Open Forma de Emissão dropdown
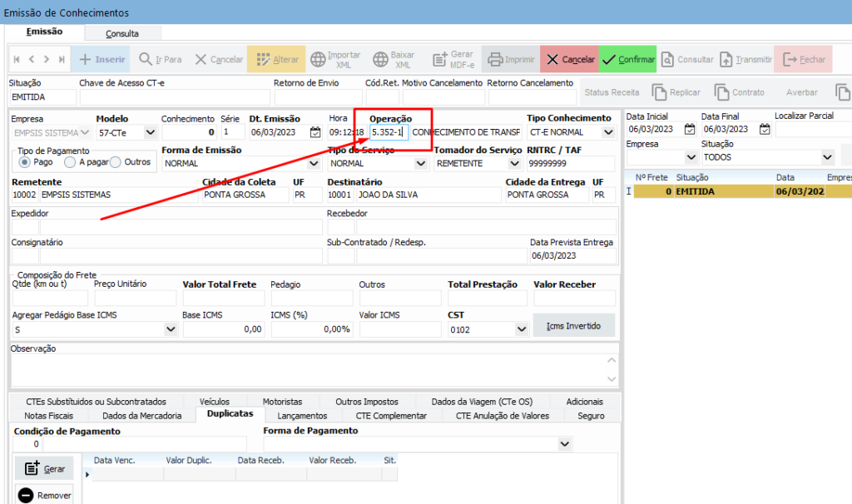The width and height of the screenshot is (852, 504). click(314, 164)
